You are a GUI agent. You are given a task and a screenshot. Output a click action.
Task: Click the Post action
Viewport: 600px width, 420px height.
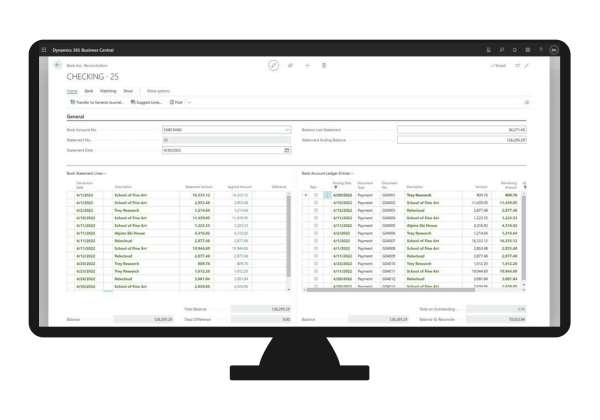176,103
